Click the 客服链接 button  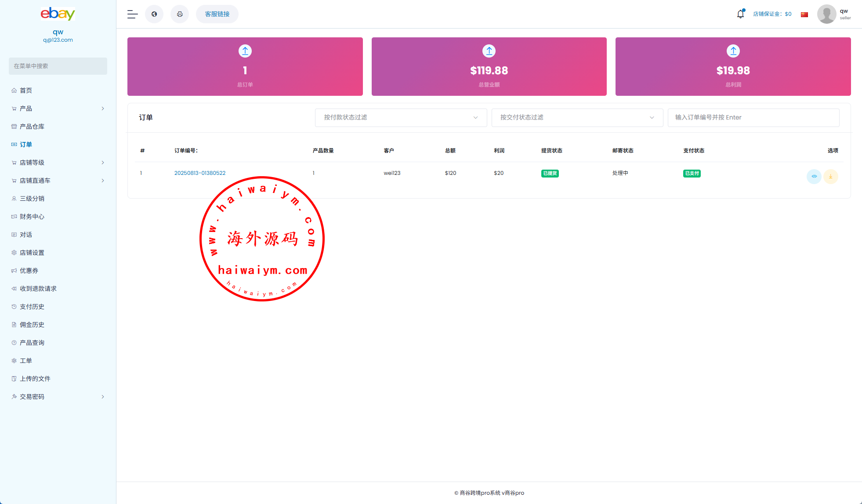point(217,14)
